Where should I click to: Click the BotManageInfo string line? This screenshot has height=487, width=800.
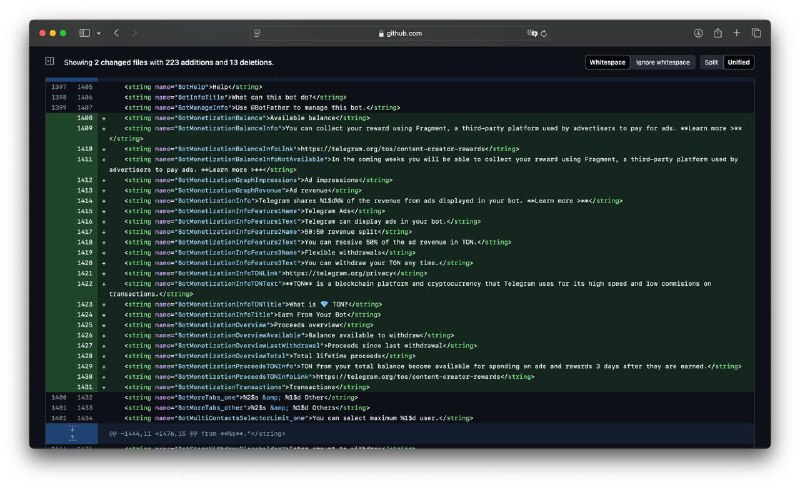click(x=262, y=108)
